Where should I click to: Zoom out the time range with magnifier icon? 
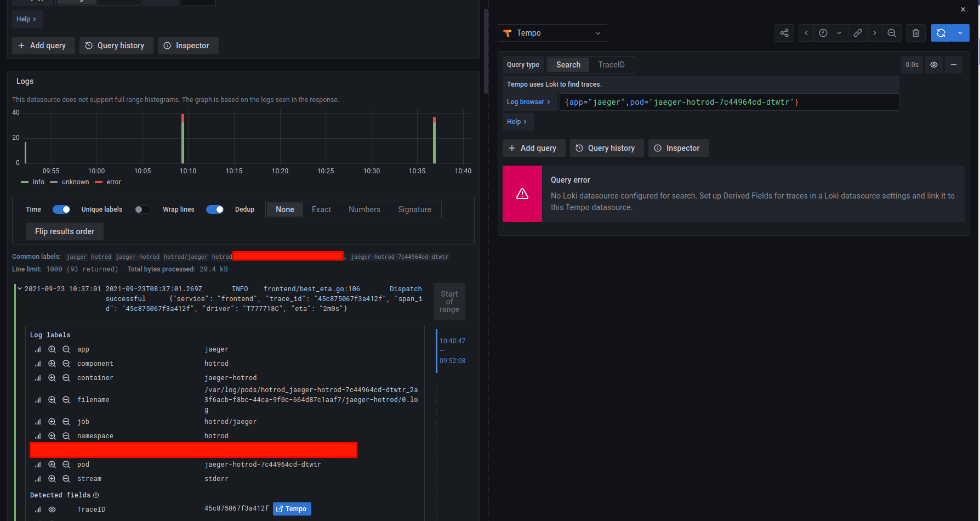tap(892, 33)
